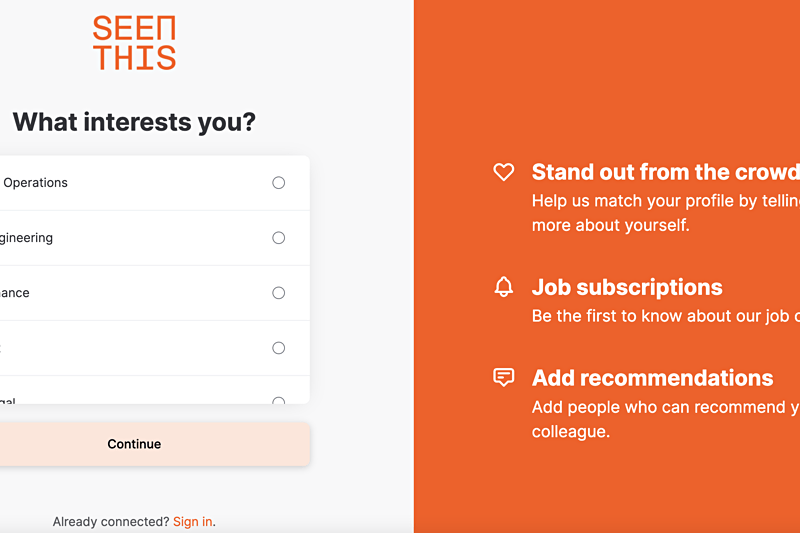800x533 pixels.
Task: Click the Be the first to know description
Action: click(665, 316)
